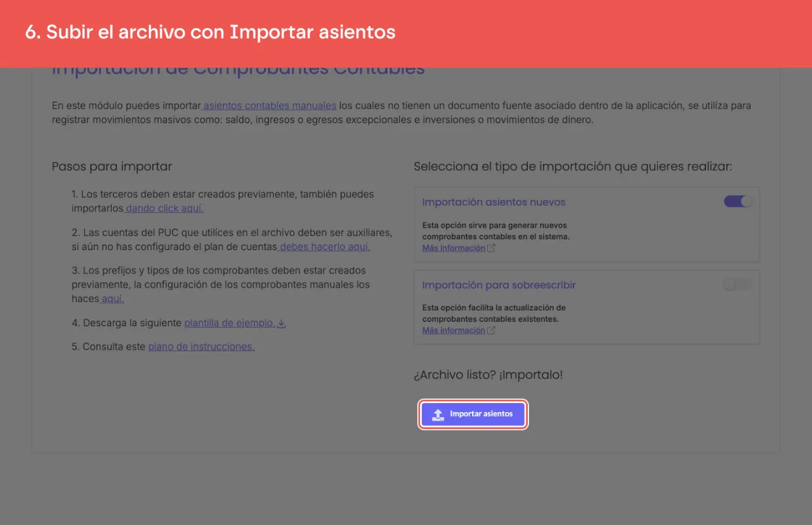This screenshot has height=525, width=812.
Task: Open the plano de instrucciones link
Action: pyautogui.click(x=201, y=347)
